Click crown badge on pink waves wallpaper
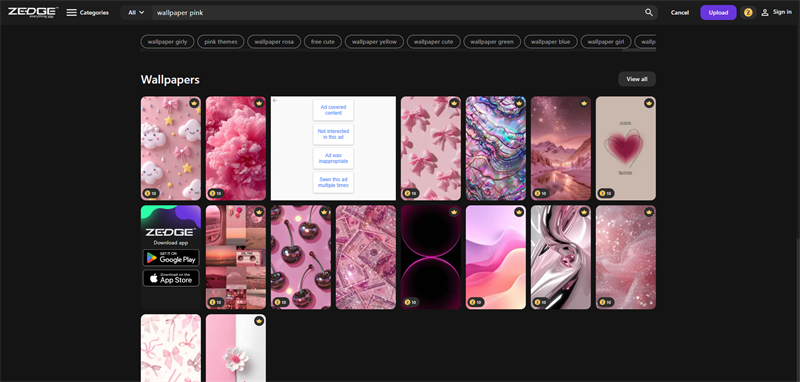The image size is (800, 382). click(519, 212)
